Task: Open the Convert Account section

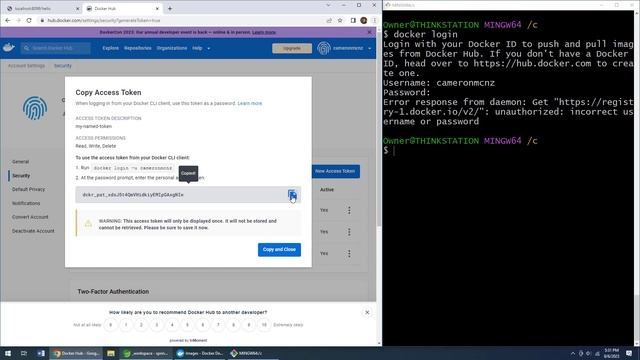Action: [x=30, y=217]
